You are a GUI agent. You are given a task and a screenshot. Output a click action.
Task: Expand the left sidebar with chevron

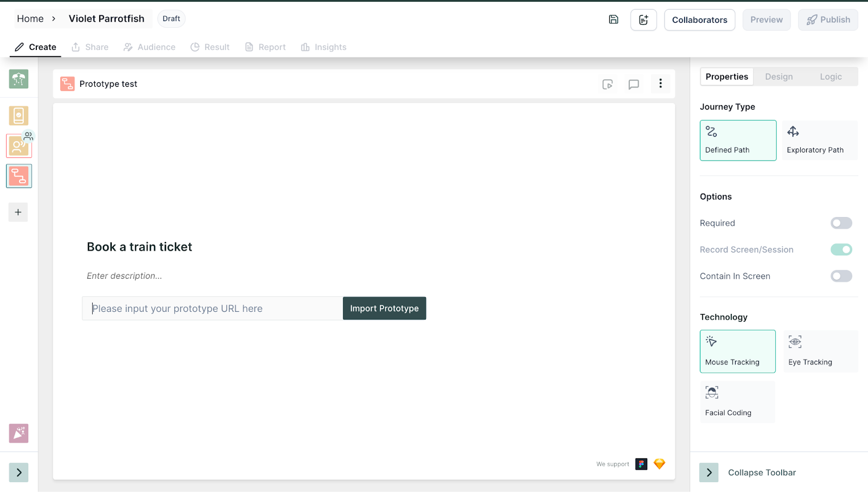18,472
